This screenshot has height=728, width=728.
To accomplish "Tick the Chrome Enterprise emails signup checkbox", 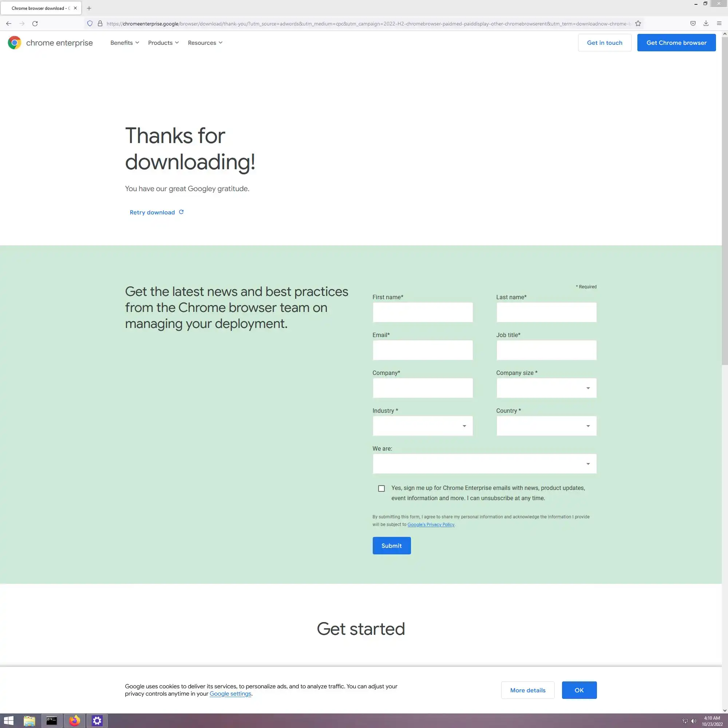I will click(x=381, y=488).
